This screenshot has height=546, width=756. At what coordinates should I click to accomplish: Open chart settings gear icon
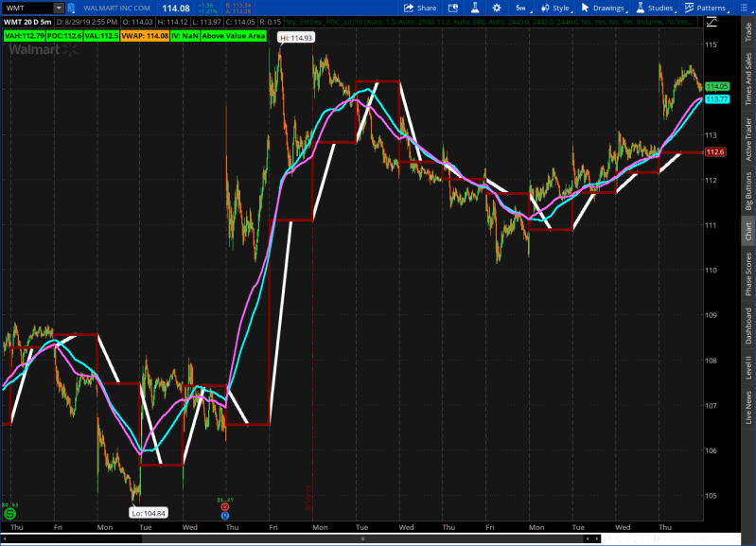click(497, 8)
